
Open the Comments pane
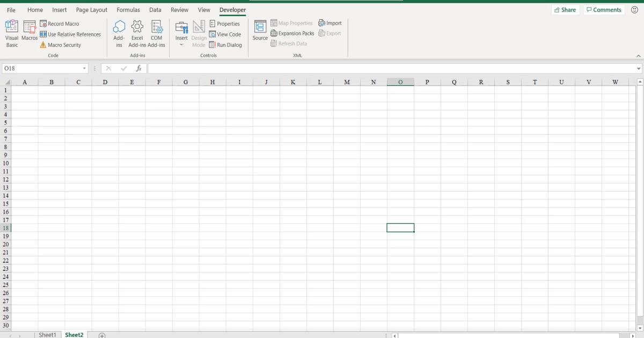(x=604, y=9)
